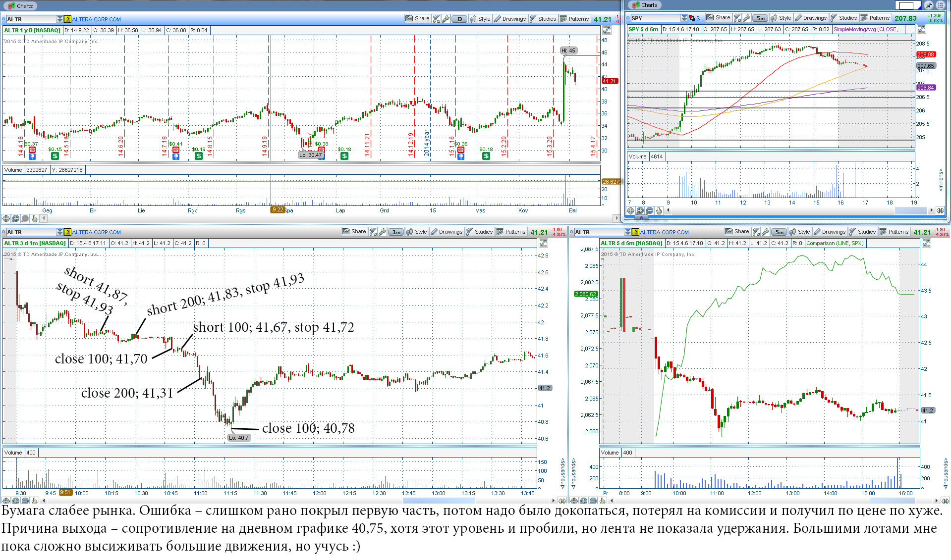951x560 pixels.
Task: Expand symbol dropdown in ALTR 1m chart
Action: point(59,232)
